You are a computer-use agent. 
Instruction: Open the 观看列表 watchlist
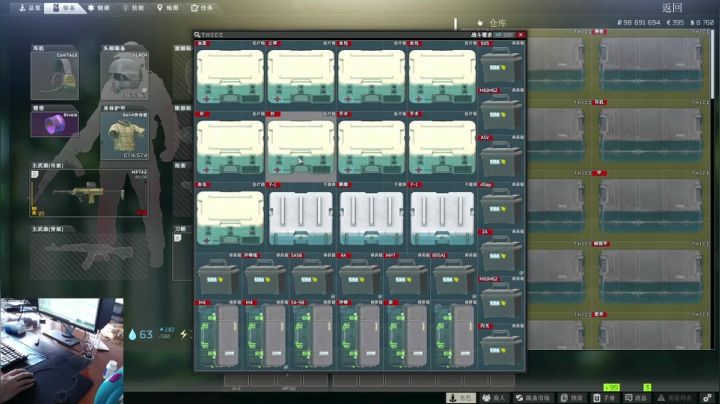coord(675,398)
